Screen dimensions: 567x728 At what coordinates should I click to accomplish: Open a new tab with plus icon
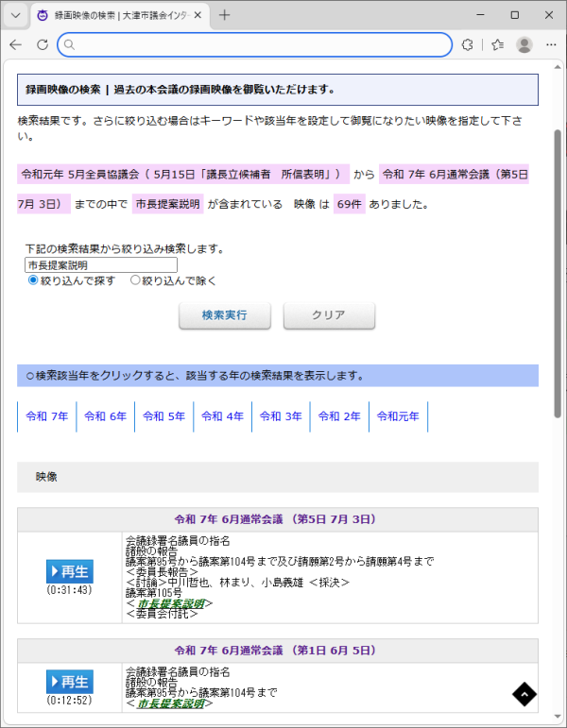(224, 16)
